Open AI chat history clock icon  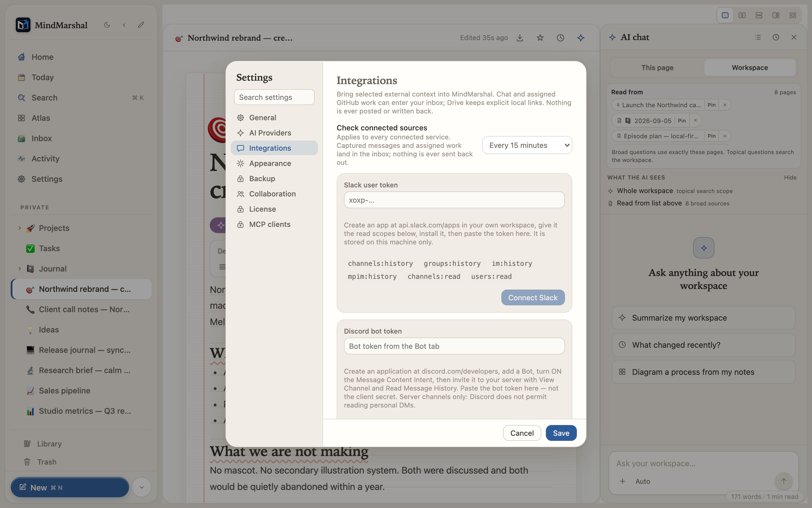click(776, 37)
